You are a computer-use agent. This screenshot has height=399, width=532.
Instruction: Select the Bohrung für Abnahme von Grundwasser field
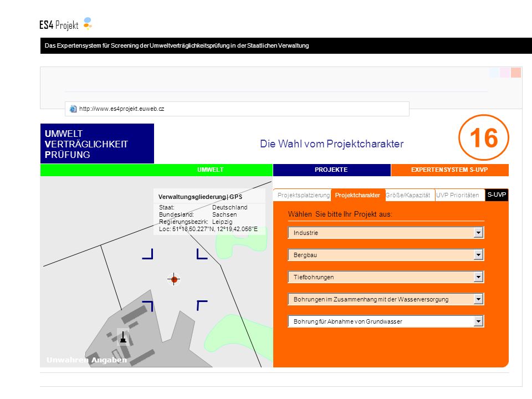(386, 321)
